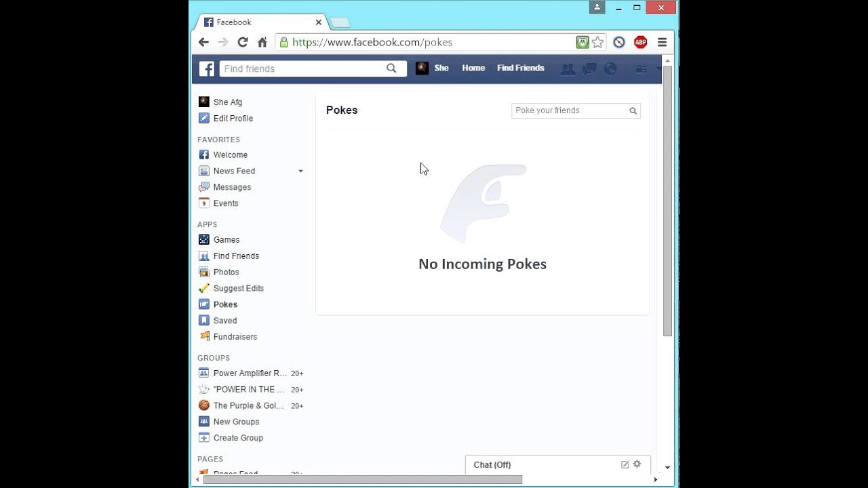Click search icon in Poke your friends box

633,110
